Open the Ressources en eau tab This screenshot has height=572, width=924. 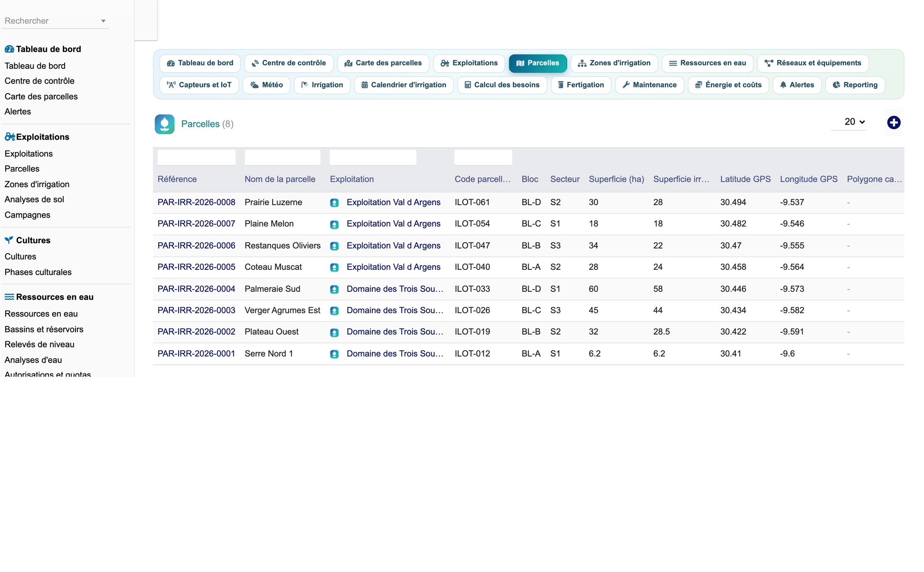pos(707,63)
